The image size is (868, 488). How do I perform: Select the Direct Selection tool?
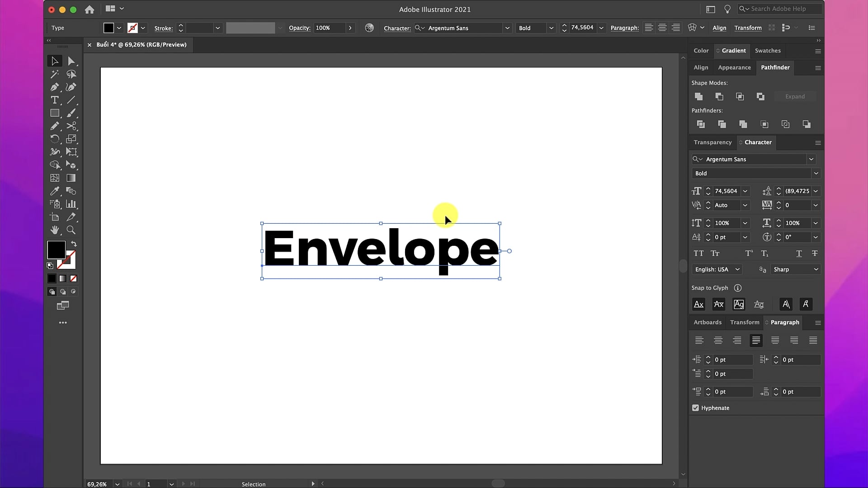pos(71,61)
